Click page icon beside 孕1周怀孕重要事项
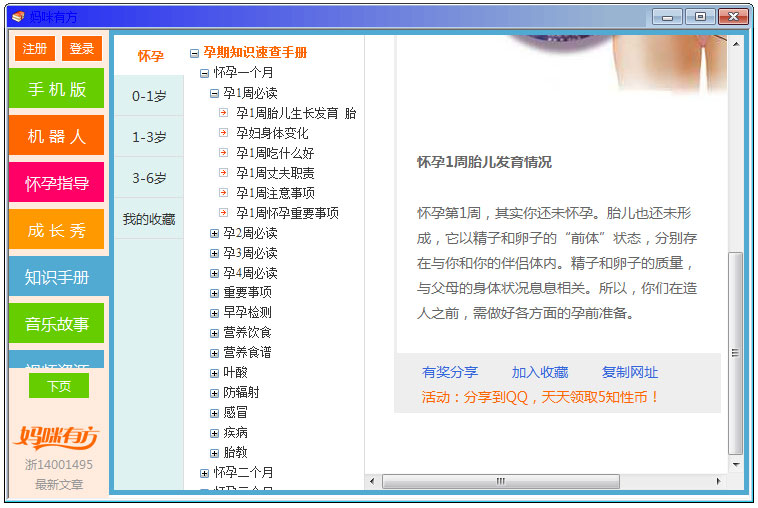This screenshot has height=508, width=758. (223, 213)
